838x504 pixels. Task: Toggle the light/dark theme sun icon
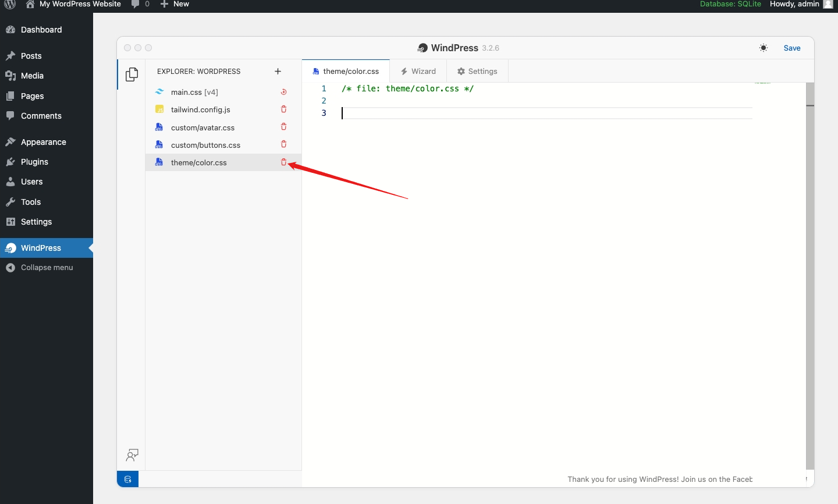coord(764,48)
